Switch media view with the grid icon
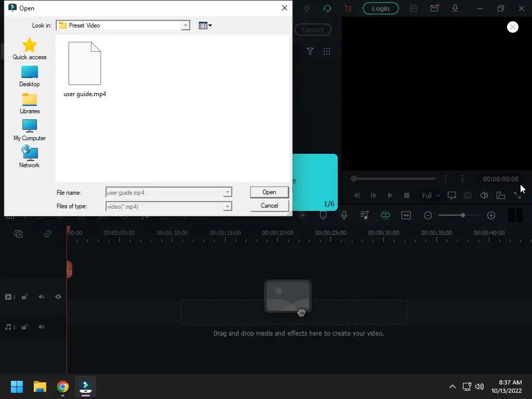532x399 pixels. pos(327,51)
